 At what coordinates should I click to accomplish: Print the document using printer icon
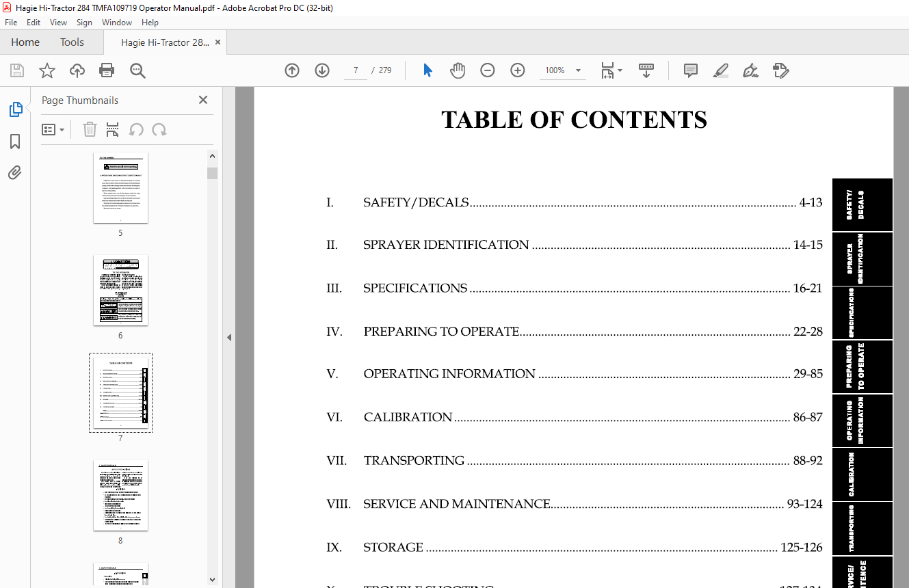pyautogui.click(x=107, y=70)
